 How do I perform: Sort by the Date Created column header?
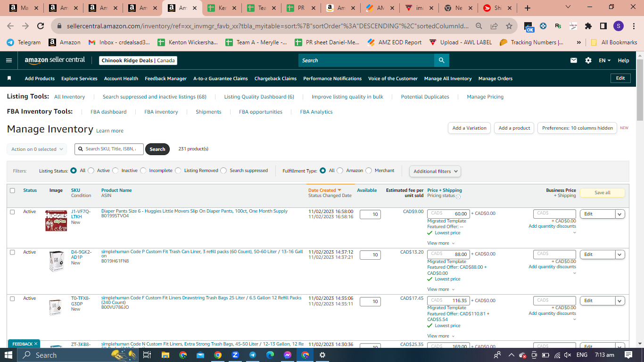coord(324,190)
